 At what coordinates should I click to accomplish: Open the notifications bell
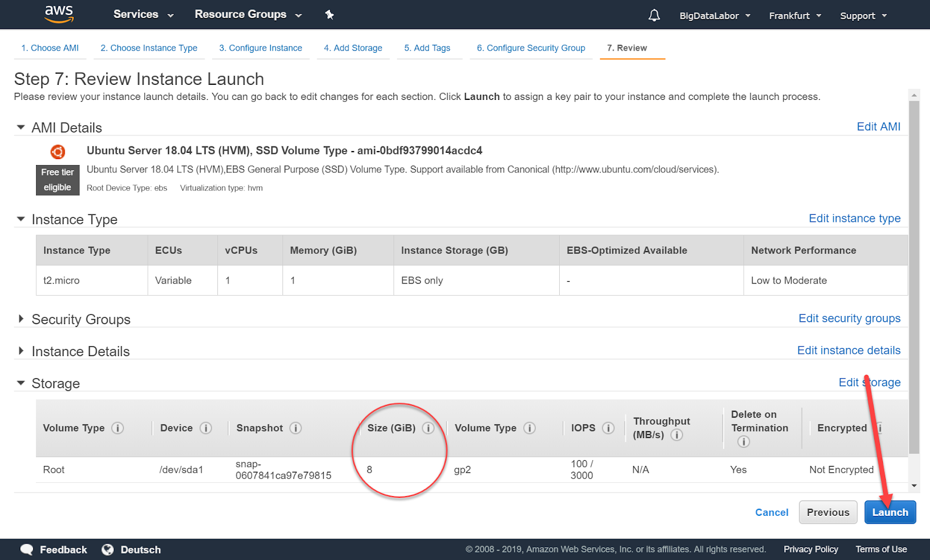click(x=654, y=15)
